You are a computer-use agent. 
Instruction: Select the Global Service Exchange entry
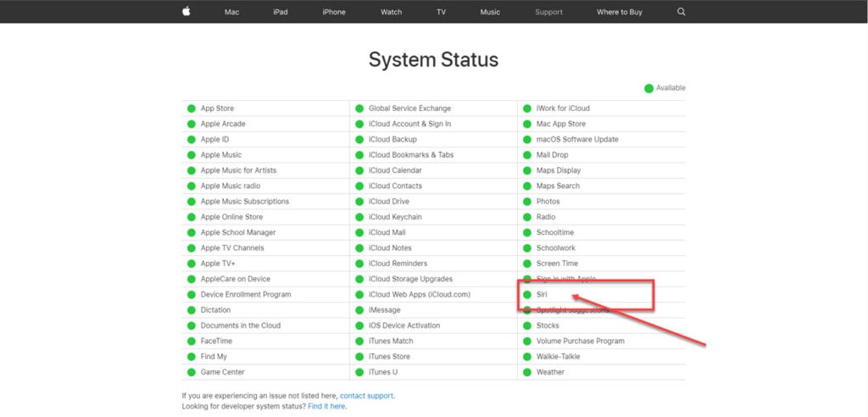pyautogui.click(x=409, y=108)
